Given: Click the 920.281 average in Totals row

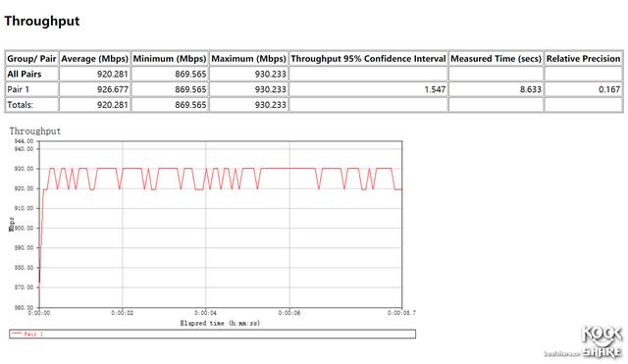Looking at the screenshot, I should pos(113,105).
